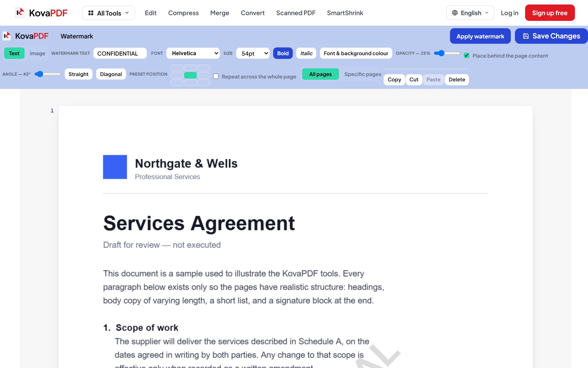This screenshot has height=368, width=588.
Task: Click the Cut button
Action: [414, 80]
